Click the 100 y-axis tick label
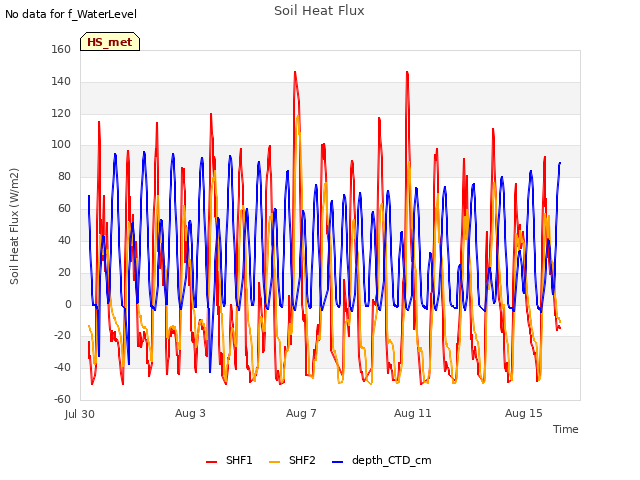 tap(61, 144)
